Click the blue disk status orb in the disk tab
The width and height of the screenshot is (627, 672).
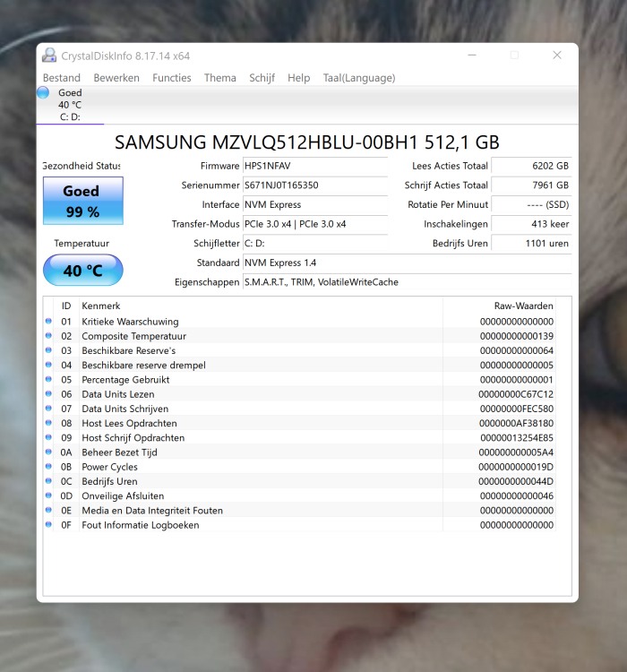tap(43, 92)
